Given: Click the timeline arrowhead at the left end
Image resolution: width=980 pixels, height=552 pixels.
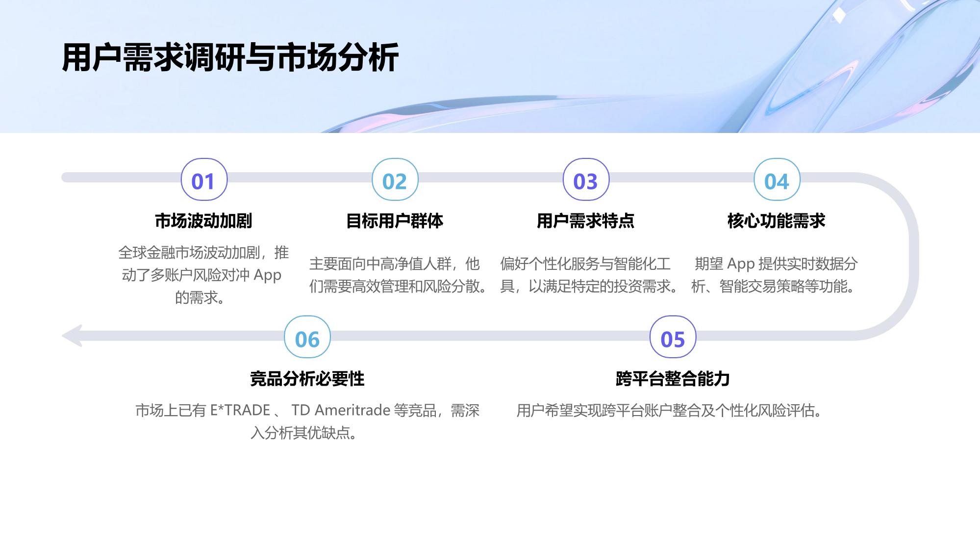Looking at the screenshot, I should (x=72, y=336).
